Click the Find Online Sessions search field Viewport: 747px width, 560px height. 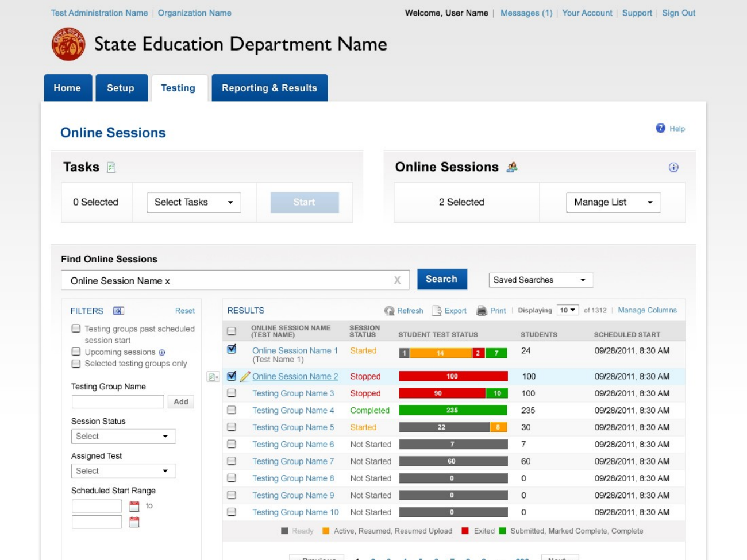tap(235, 280)
